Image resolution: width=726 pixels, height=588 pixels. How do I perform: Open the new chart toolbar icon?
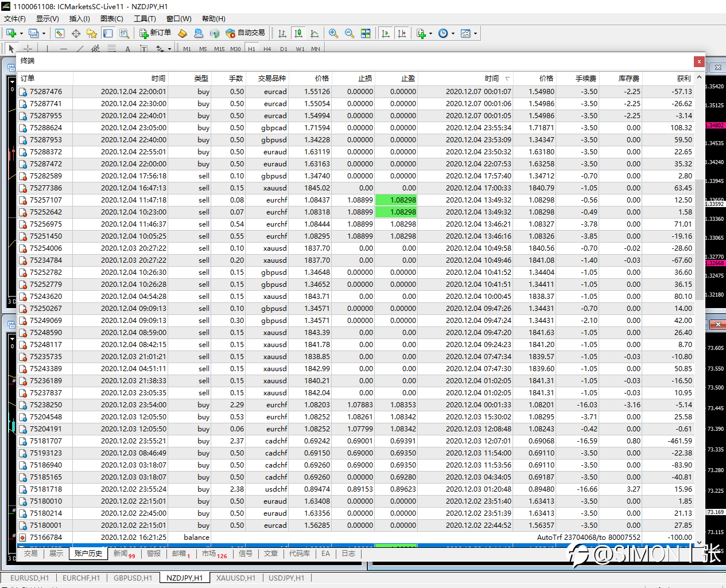tap(11, 33)
